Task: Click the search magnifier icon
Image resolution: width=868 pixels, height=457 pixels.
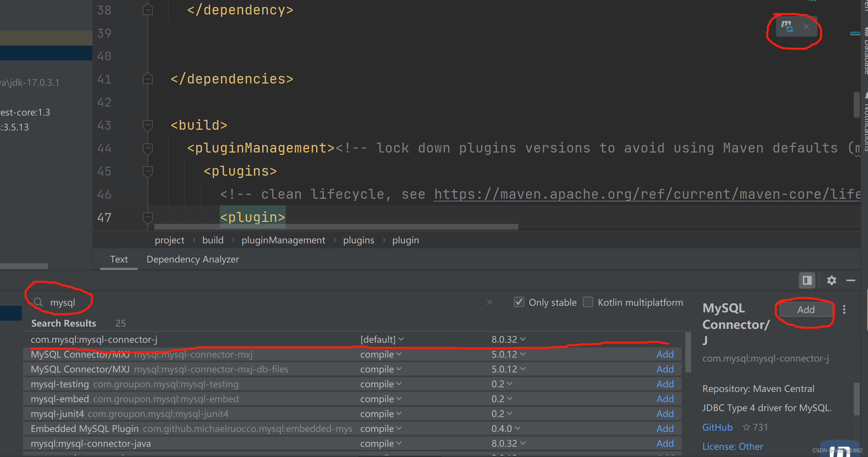Action: (x=38, y=302)
